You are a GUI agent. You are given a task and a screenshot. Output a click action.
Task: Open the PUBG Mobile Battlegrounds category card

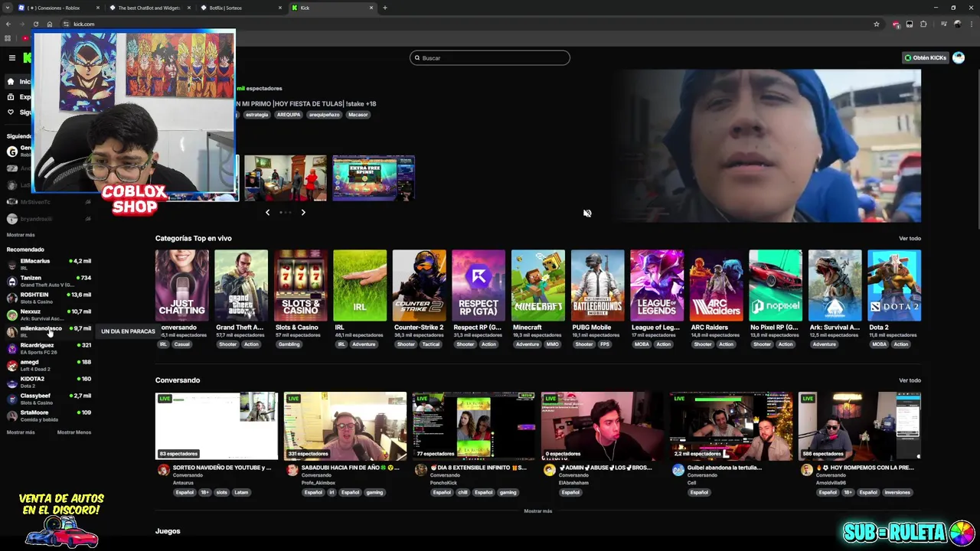(x=598, y=285)
